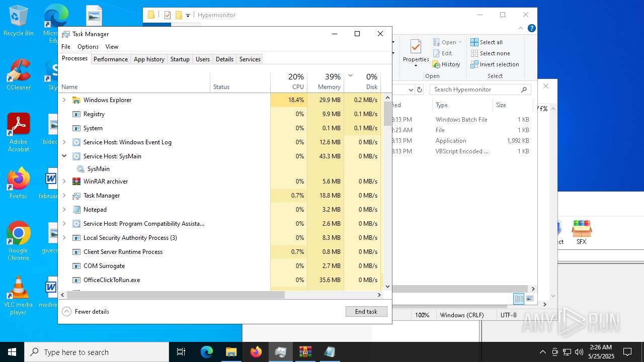Click the SFX icon in WinRAR window
The height and width of the screenshot is (362, 644).
click(x=581, y=232)
